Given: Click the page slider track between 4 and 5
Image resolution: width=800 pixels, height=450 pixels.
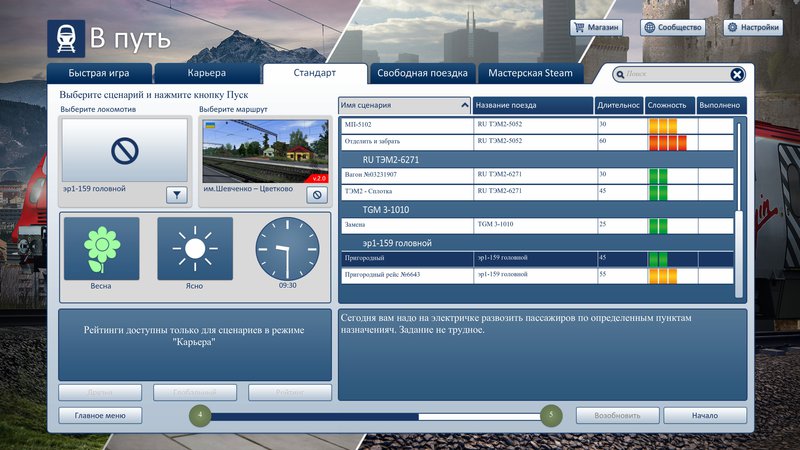Looking at the screenshot, I should click(376, 417).
